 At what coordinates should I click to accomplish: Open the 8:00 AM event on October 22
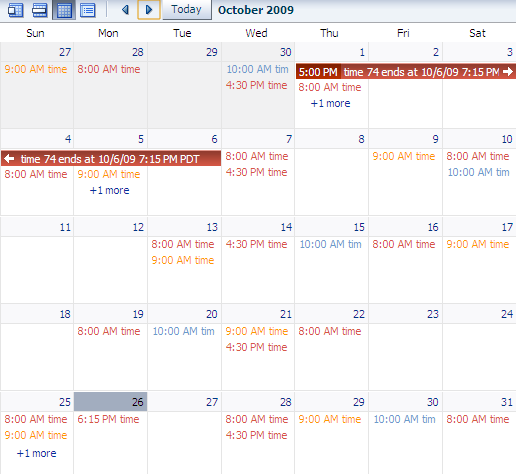(330, 331)
